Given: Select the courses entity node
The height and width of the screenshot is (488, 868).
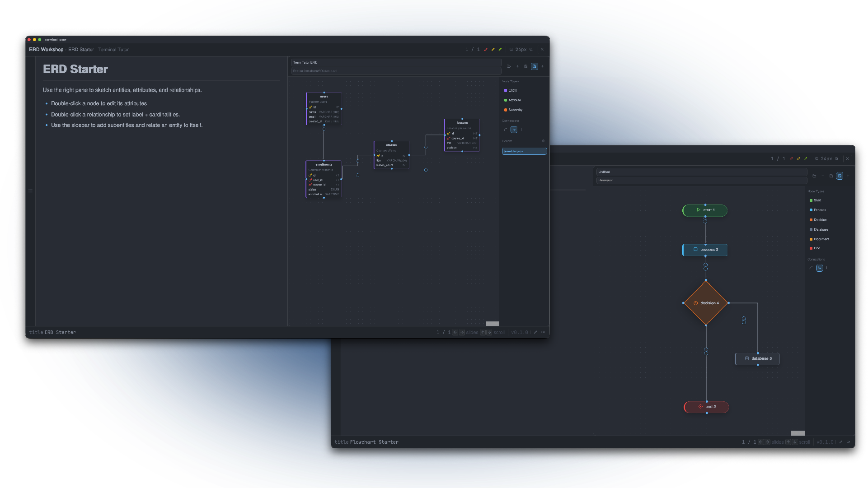Looking at the screenshot, I should coord(392,155).
